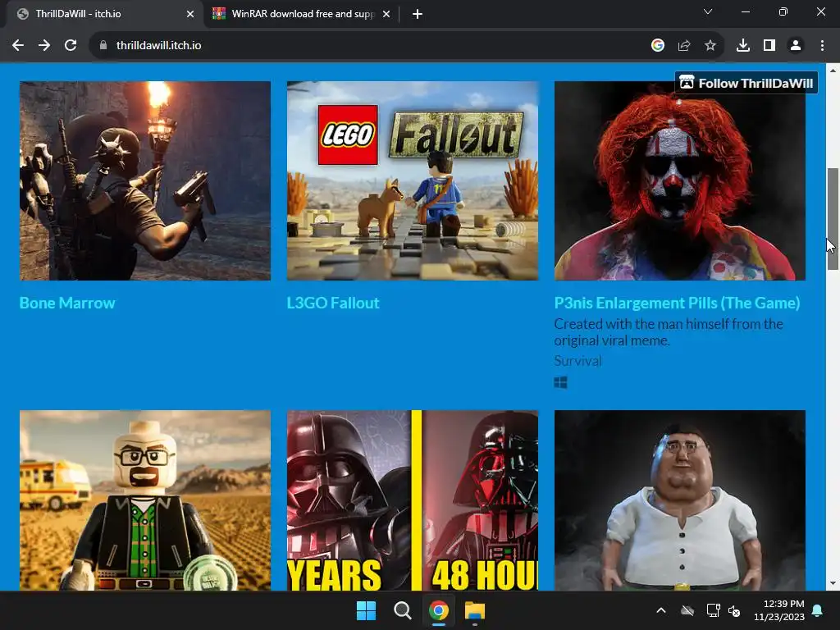Open File Explorer from the taskbar

click(x=475, y=610)
